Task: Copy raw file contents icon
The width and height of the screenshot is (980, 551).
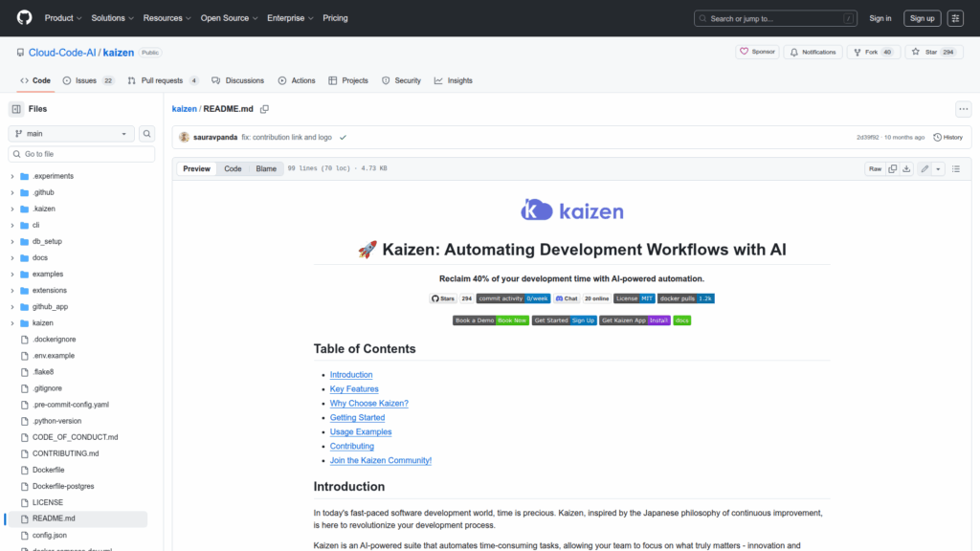Action: coord(892,168)
